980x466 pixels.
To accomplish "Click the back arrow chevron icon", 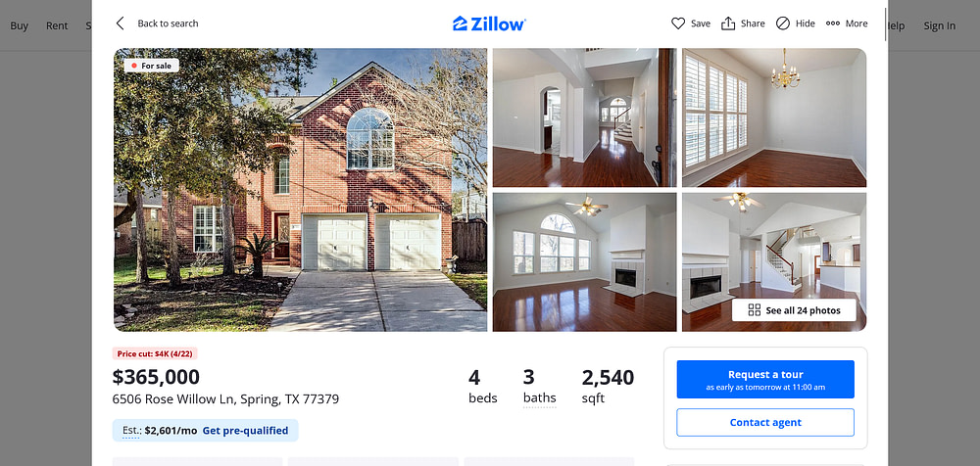I will pyautogui.click(x=120, y=23).
